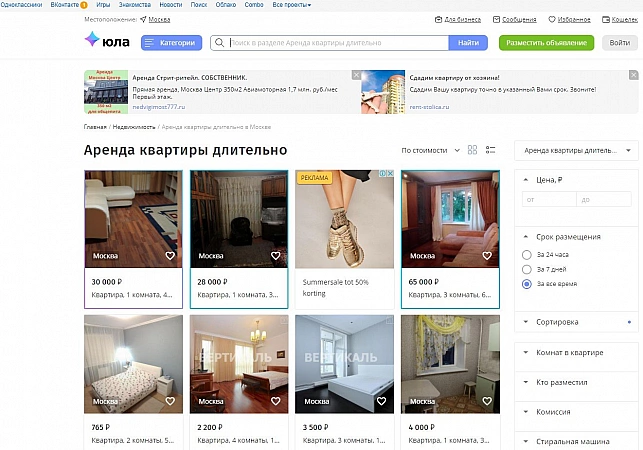Favorite the 3 500 ₽ apartment heart
Image resolution: width=643 pixels, height=450 pixels.
tap(381, 401)
